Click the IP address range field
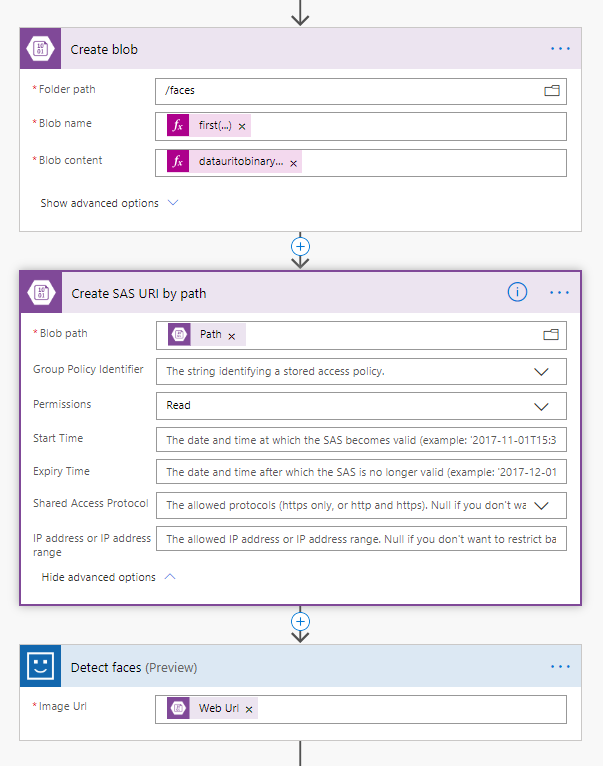 tap(361, 539)
